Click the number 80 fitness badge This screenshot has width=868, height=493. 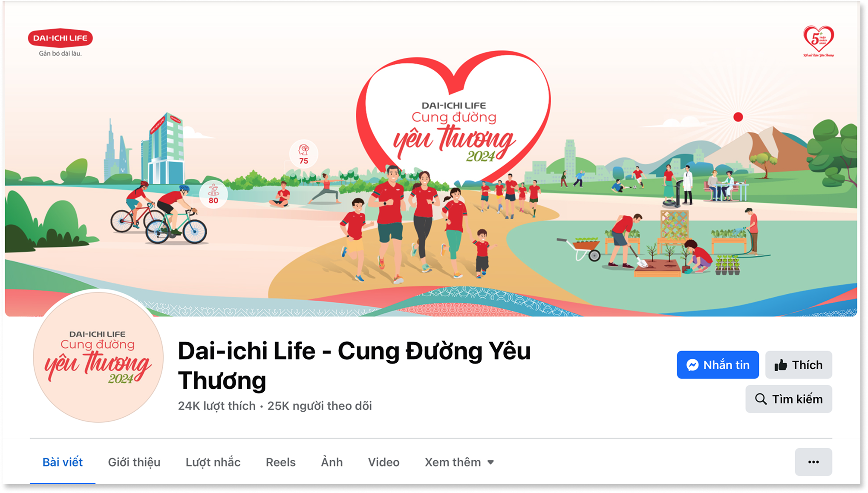(213, 194)
